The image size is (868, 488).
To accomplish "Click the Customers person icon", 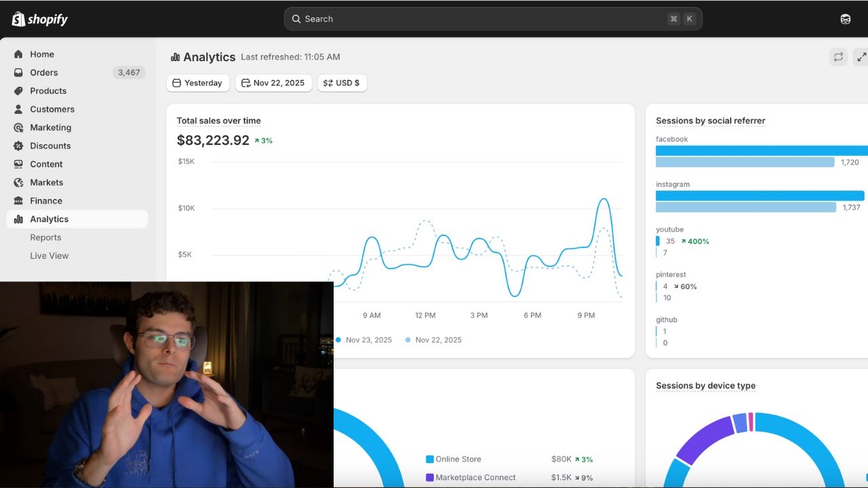I will click(x=18, y=109).
